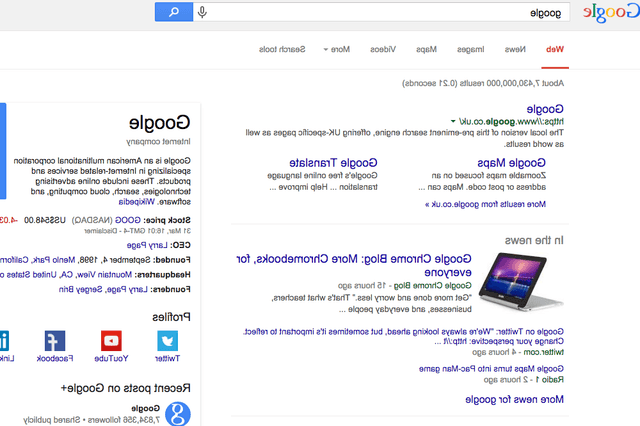Select the Web tab
640x426 pixels.
click(555, 49)
